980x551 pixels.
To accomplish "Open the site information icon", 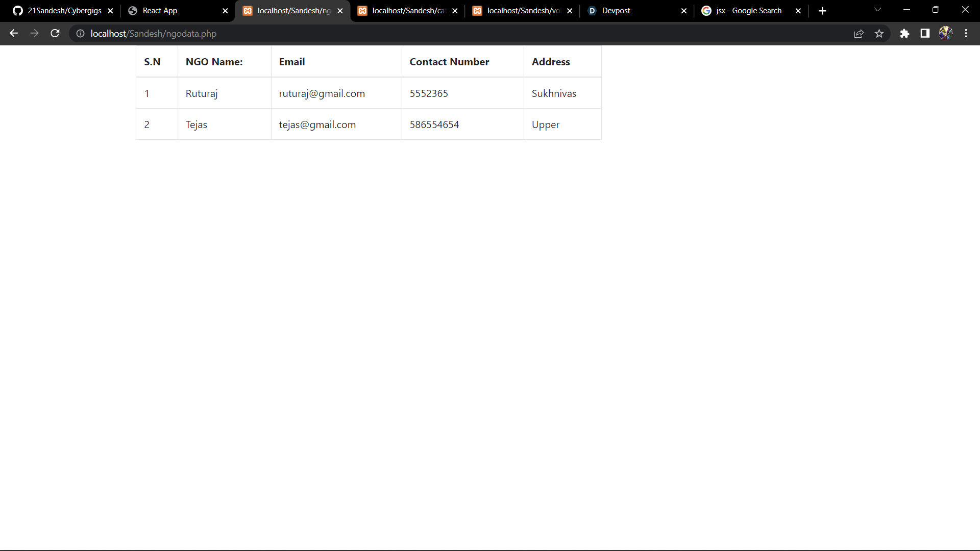I will (x=80, y=34).
